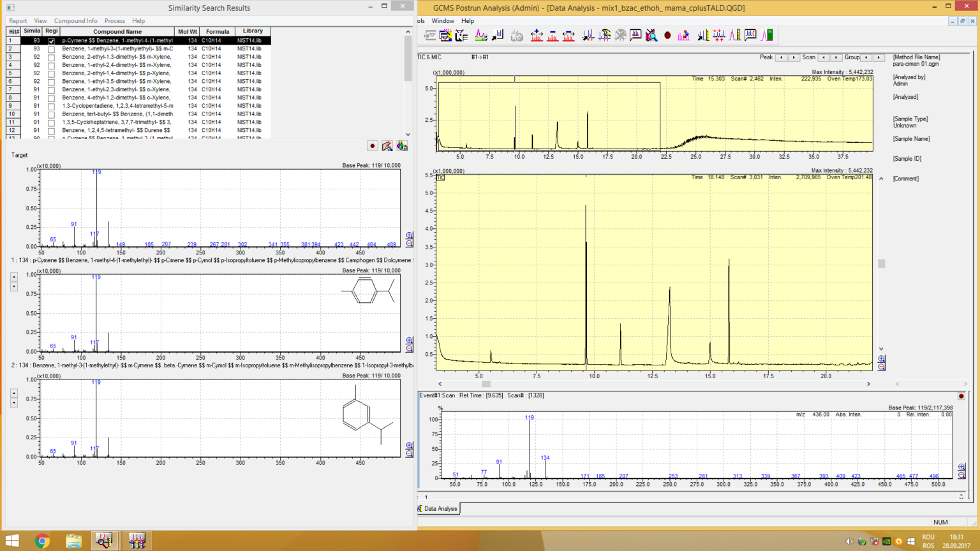Screen dimensions: 980x551
Task: Click the delete peak (−) toolbar icon
Action: (553, 35)
